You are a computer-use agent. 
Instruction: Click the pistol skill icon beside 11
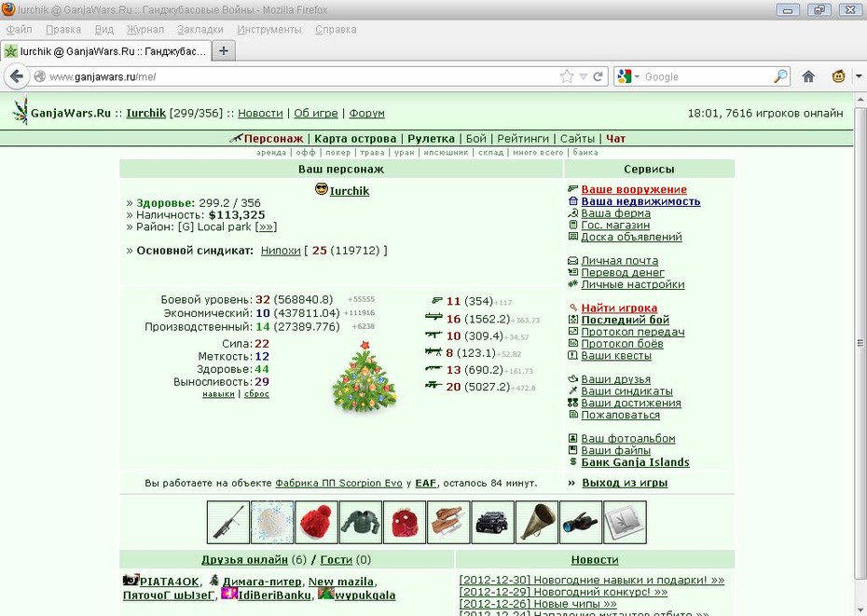point(437,300)
